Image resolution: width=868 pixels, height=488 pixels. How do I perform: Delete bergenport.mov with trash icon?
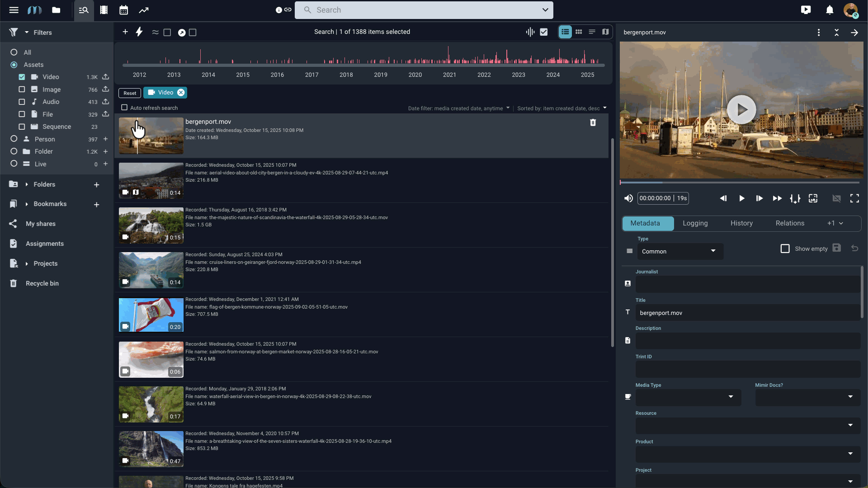[x=593, y=122]
